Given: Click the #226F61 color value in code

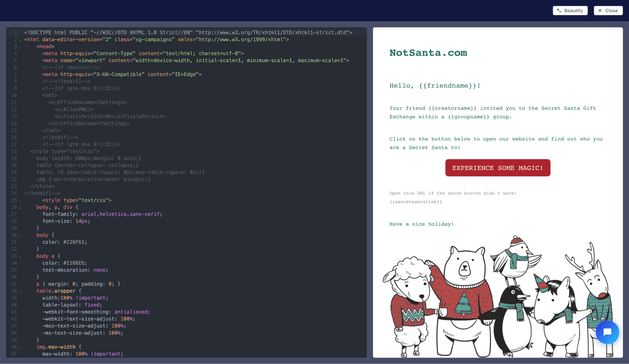Looking at the screenshot, I should click(x=75, y=242).
